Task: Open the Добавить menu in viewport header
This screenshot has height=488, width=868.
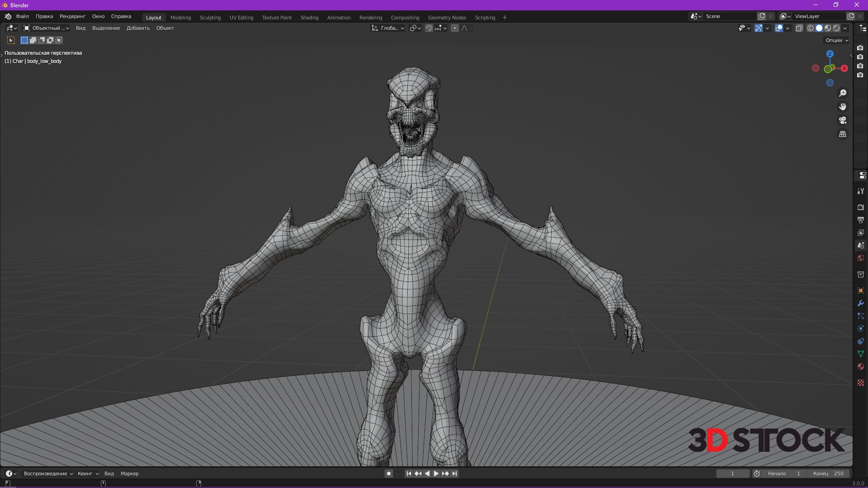Action: pyautogui.click(x=138, y=28)
